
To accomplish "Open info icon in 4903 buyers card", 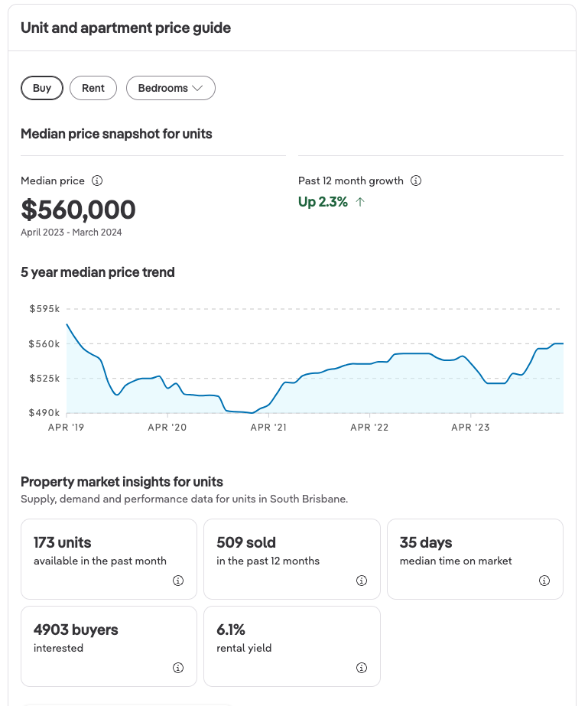I will click(178, 668).
